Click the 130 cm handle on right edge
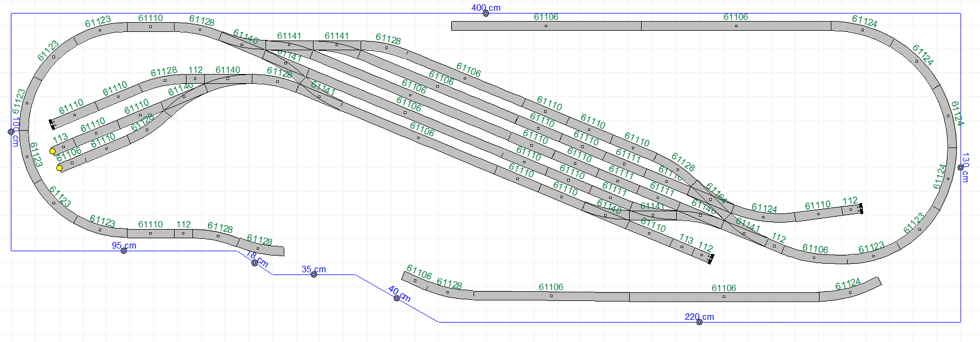The width and height of the screenshot is (980, 342). click(x=961, y=167)
